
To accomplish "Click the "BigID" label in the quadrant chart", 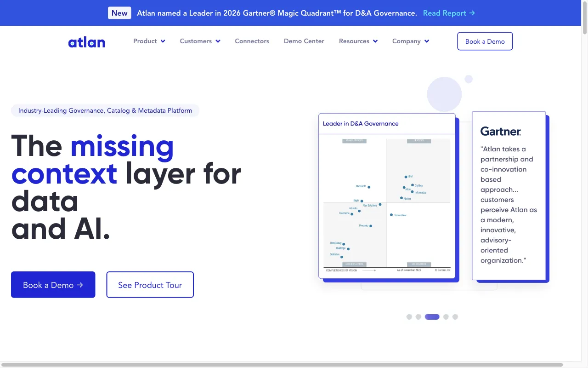I will (356, 201).
